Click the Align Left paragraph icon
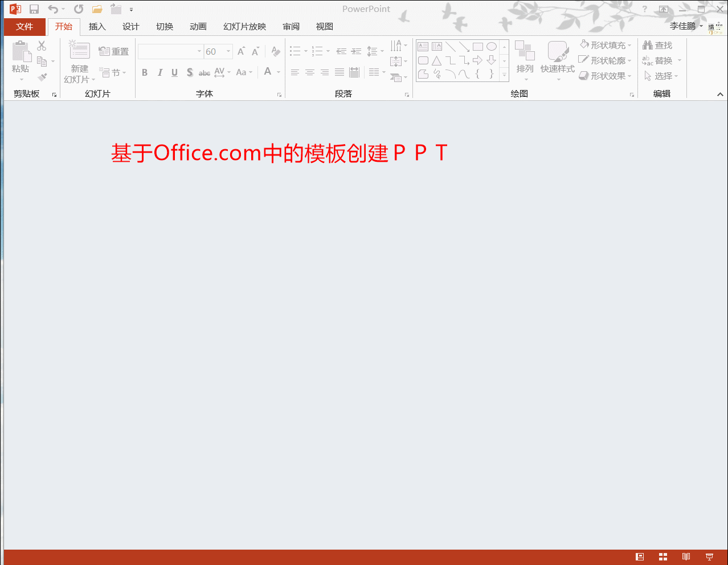Viewport: 728px width, 565px height. pos(295,72)
